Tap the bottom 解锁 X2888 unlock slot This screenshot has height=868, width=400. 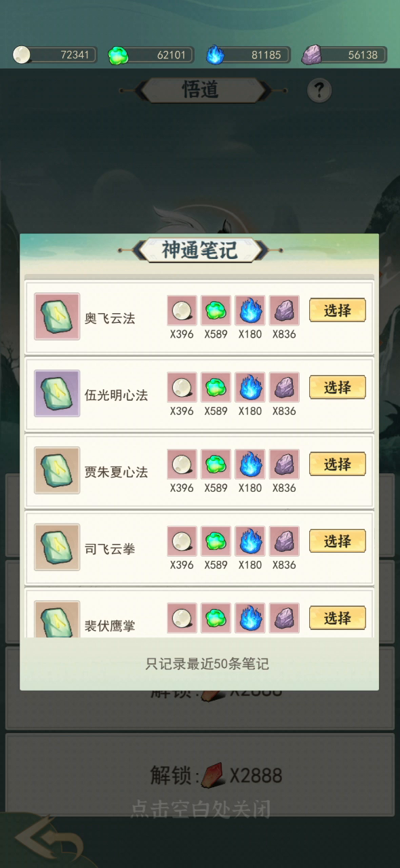(200, 774)
